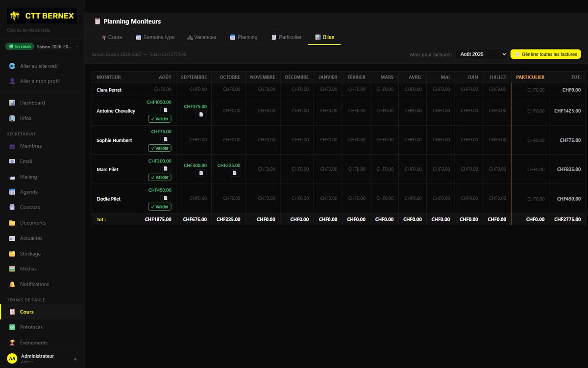
Task: Click the Notifications bell icon
Action: click(12, 284)
